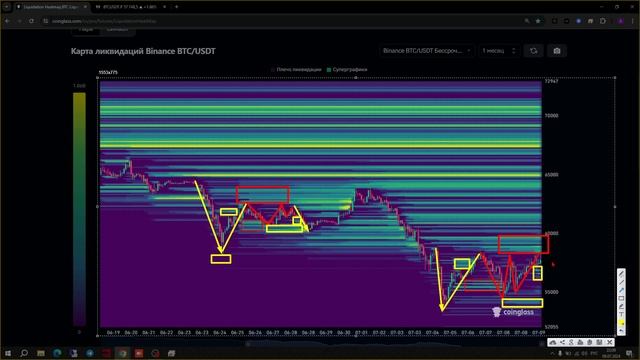This screenshot has width=640, height=360.
Task: Close the screenshot tool with X
Action: 609,342
